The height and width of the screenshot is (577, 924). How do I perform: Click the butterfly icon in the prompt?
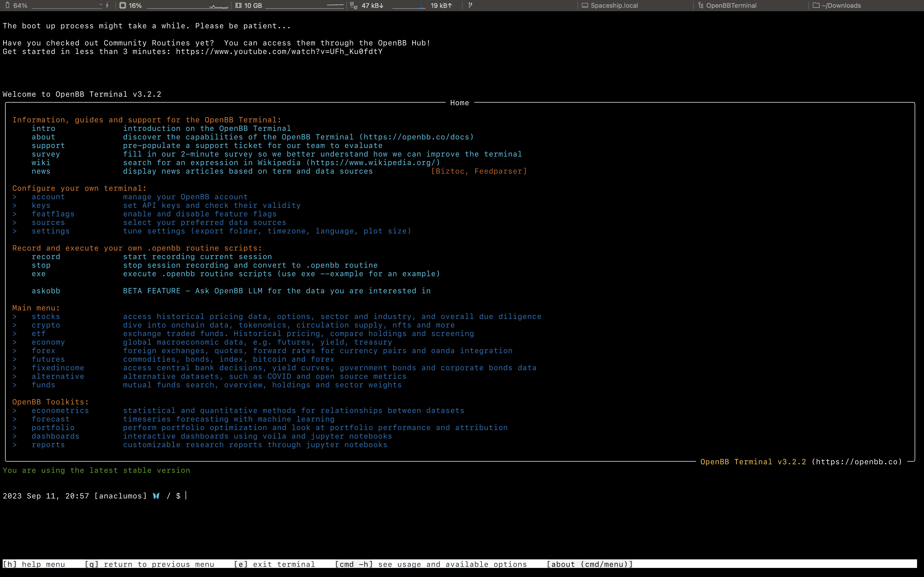pyautogui.click(x=156, y=496)
